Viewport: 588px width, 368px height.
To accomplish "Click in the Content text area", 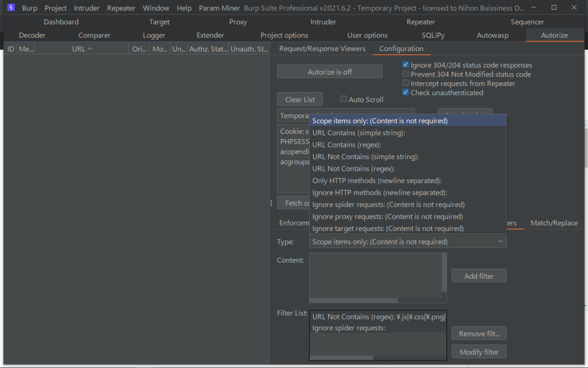I will tap(375, 275).
